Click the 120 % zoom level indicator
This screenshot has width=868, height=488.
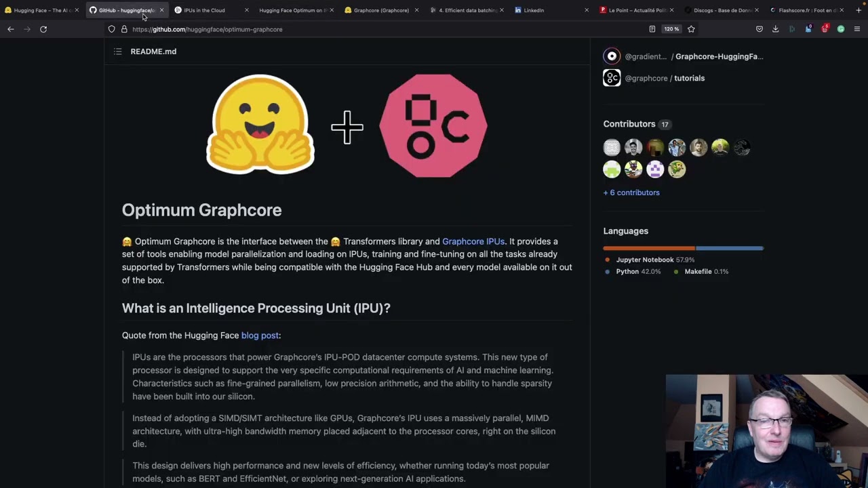[x=671, y=29]
